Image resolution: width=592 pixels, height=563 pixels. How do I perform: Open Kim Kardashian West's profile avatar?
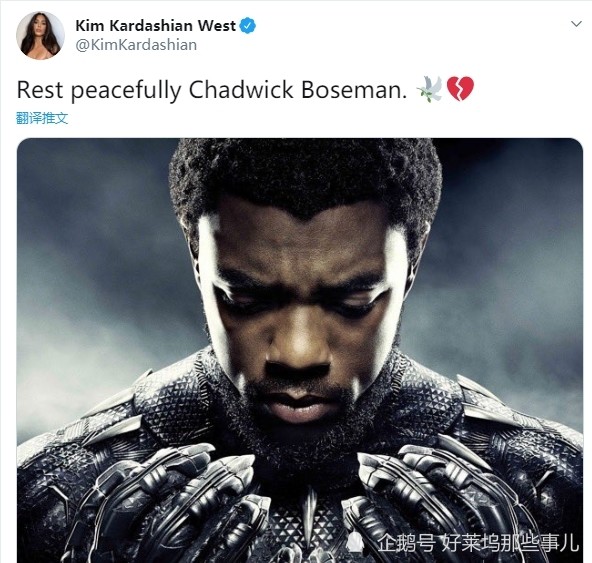pyautogui.click(x=40, y=35)
